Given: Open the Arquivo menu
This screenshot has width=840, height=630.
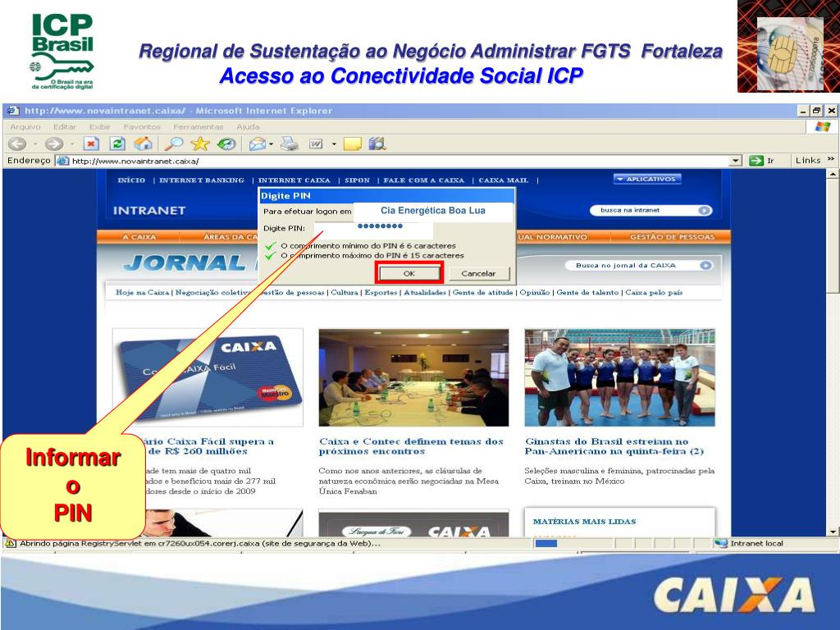Looking at the screenshot, I should point(25,127).
